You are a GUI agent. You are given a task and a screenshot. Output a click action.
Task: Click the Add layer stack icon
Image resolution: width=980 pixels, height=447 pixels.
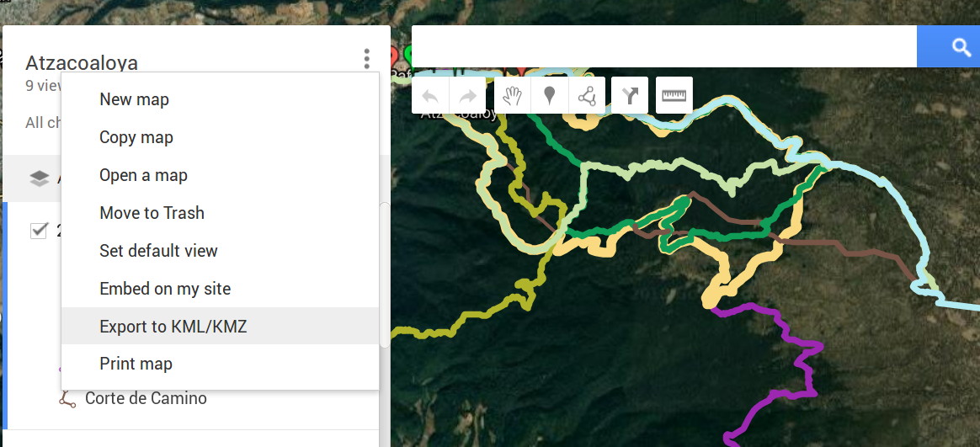[x=40, y=178]
